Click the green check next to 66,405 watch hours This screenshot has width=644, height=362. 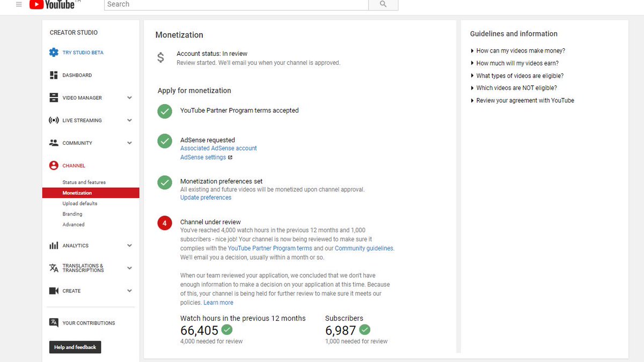click(227, 329)
